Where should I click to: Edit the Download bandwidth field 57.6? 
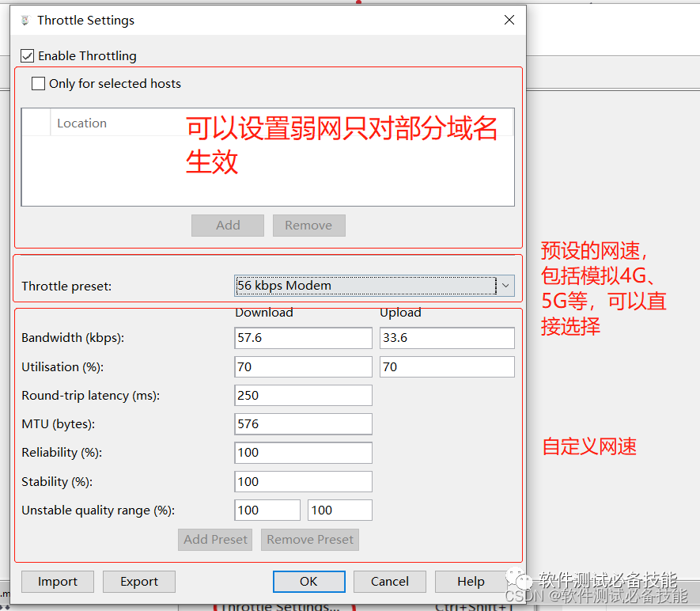tap(303, 338)
